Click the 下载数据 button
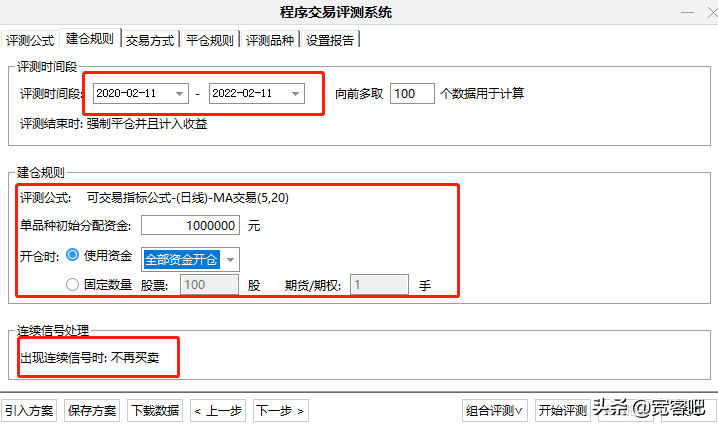 [x=155, y=410]
